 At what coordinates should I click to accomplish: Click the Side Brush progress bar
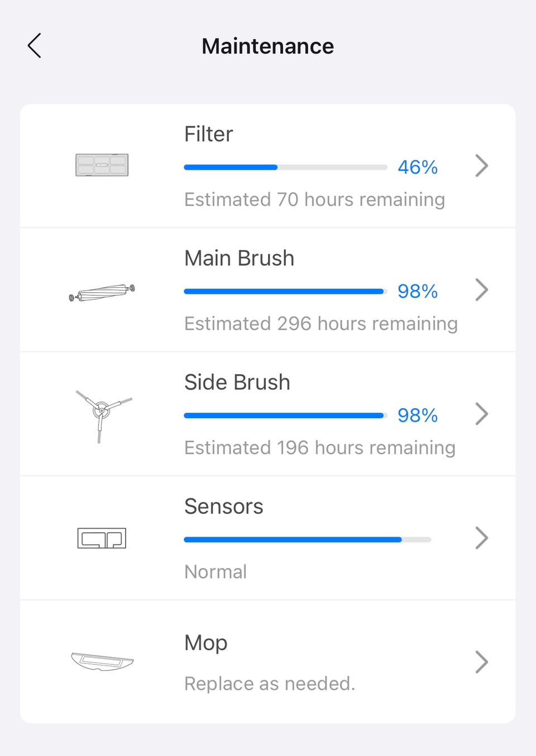pyautogui.click(x=285, y=415)
